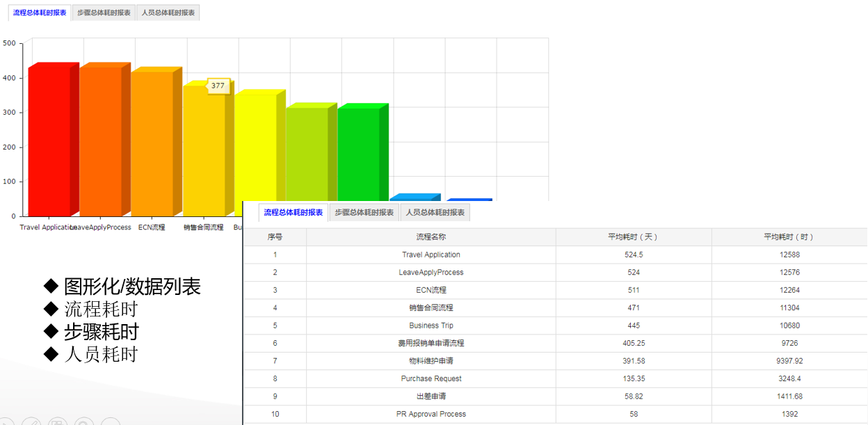Switch to 步骤总体耗时报表 tab above the chart
The height and width of the screenshot is (425, 868).
104,13
